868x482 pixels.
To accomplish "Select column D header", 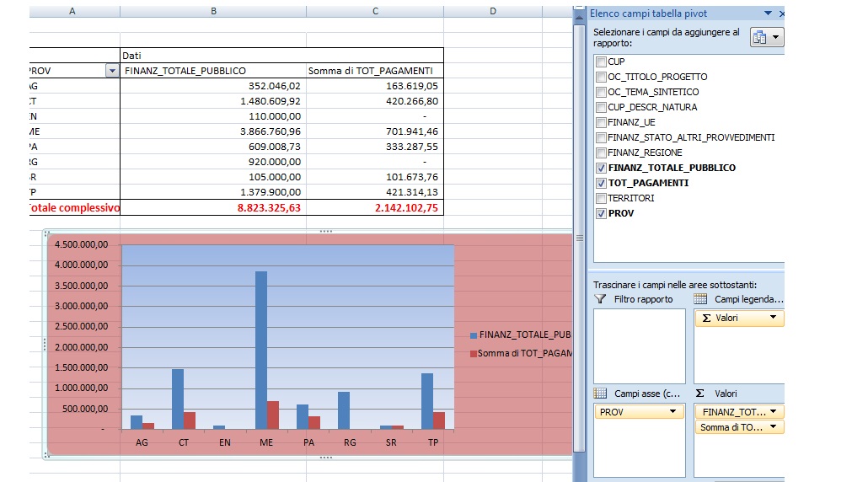I will point(493,11).
